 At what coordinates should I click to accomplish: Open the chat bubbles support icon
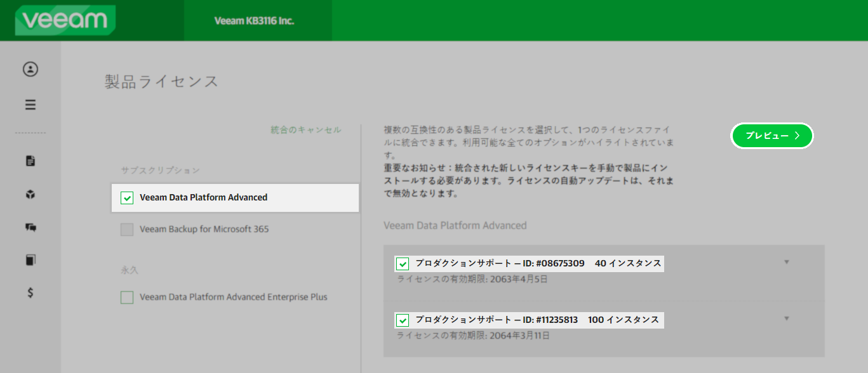pos(30,227)
